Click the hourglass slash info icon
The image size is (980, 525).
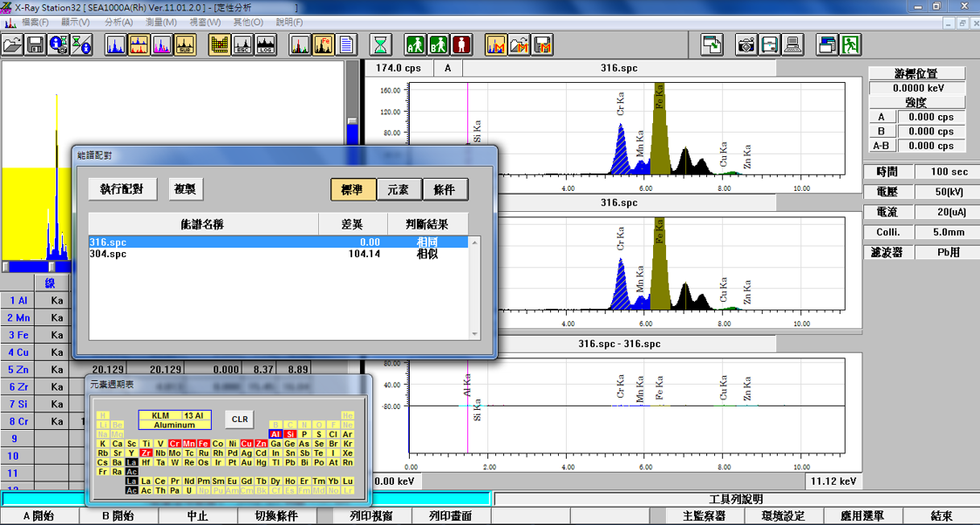(80, 45)
